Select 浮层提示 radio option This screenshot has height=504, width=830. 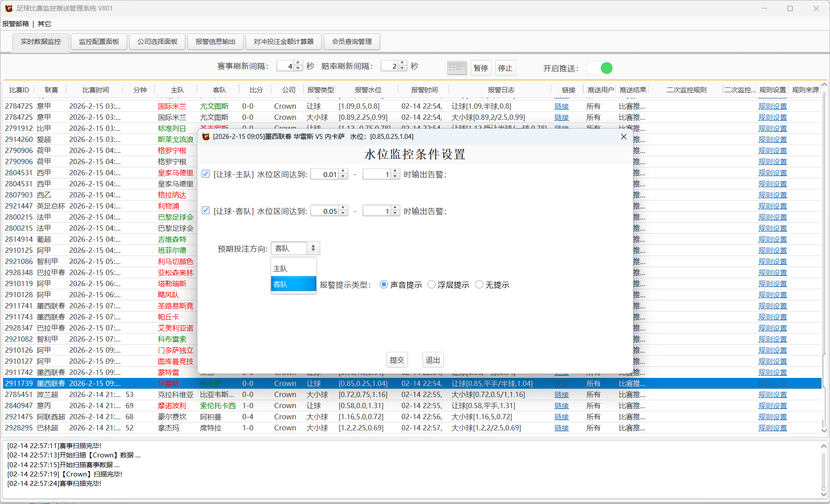tap(431, 285)
